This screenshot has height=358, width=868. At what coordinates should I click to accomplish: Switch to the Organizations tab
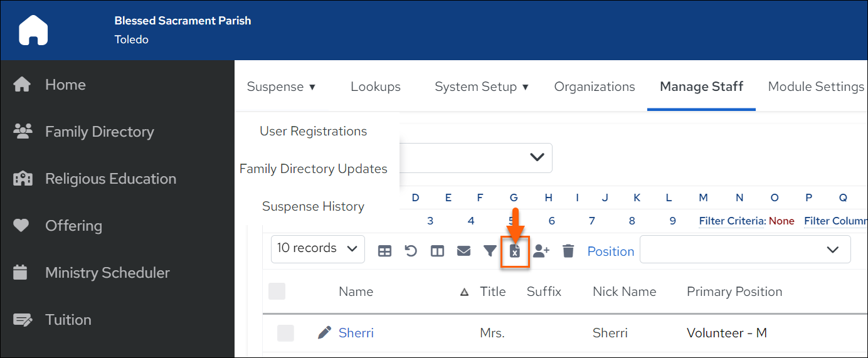pyautogui.click(x=595, y=87)
